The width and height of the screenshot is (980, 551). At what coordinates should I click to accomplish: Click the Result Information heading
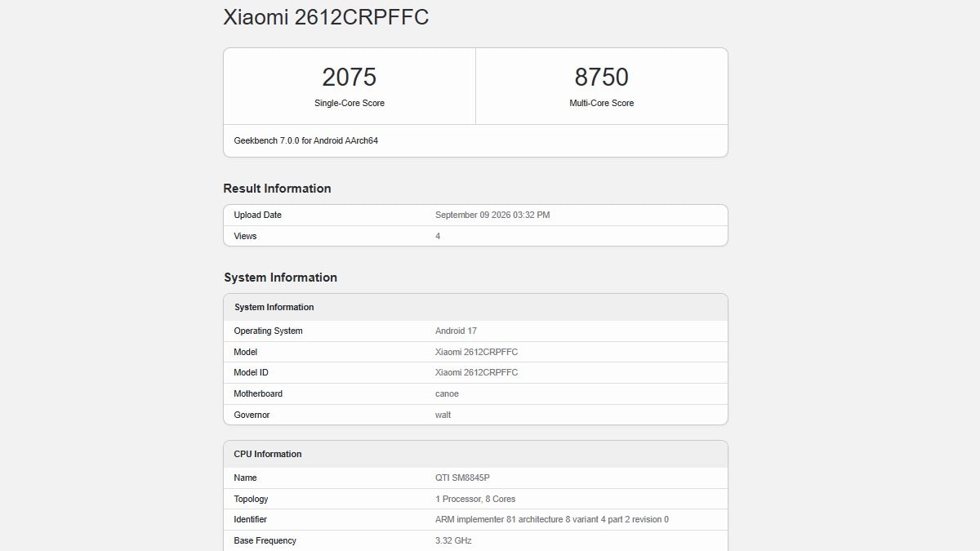pos(277,189)
